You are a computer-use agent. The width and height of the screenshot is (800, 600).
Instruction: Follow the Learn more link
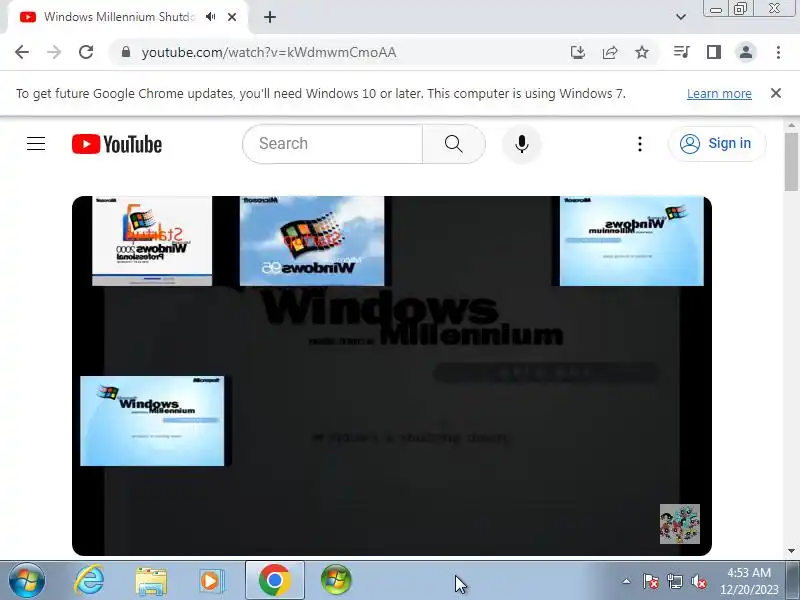click(719, 93)
